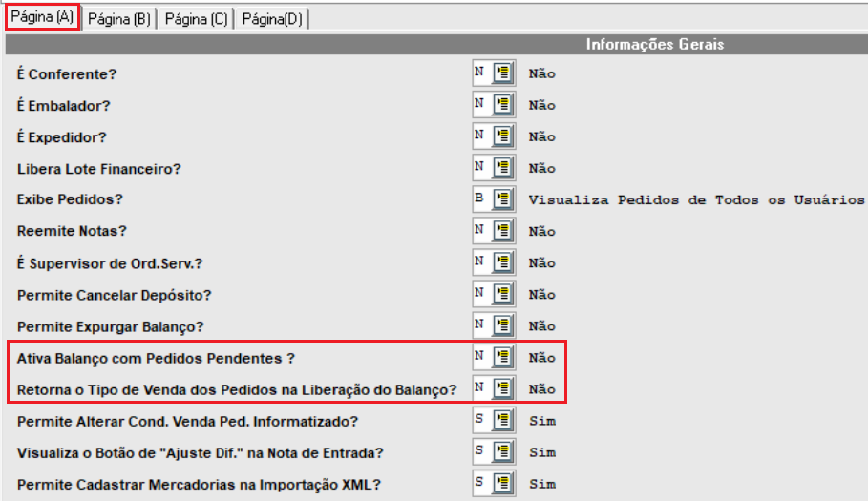Click value field for Permite Alterar Cond. Venda
This screenshot has width=868, height=501.
click(x=481, y=421)
